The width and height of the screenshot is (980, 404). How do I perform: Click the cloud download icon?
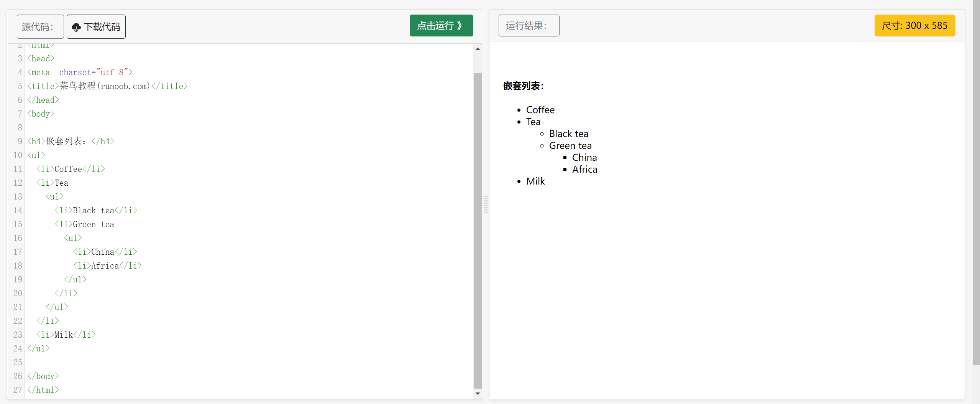coord(76,27)
